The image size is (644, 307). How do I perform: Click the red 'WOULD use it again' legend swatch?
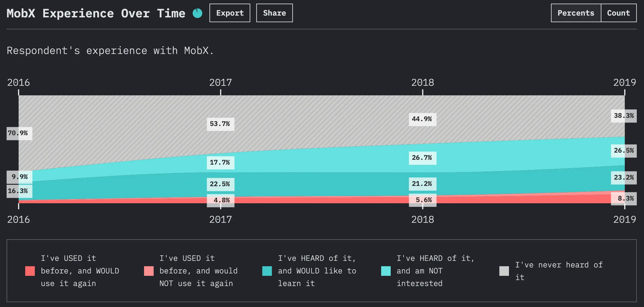pyautogui.click(x=30, y=271)
